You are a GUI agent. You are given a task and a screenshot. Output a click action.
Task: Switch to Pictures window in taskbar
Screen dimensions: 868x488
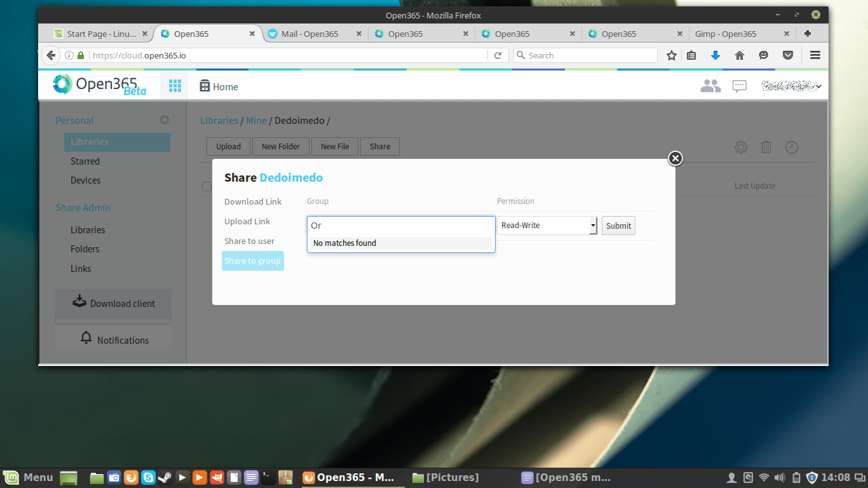pos(446,477)
